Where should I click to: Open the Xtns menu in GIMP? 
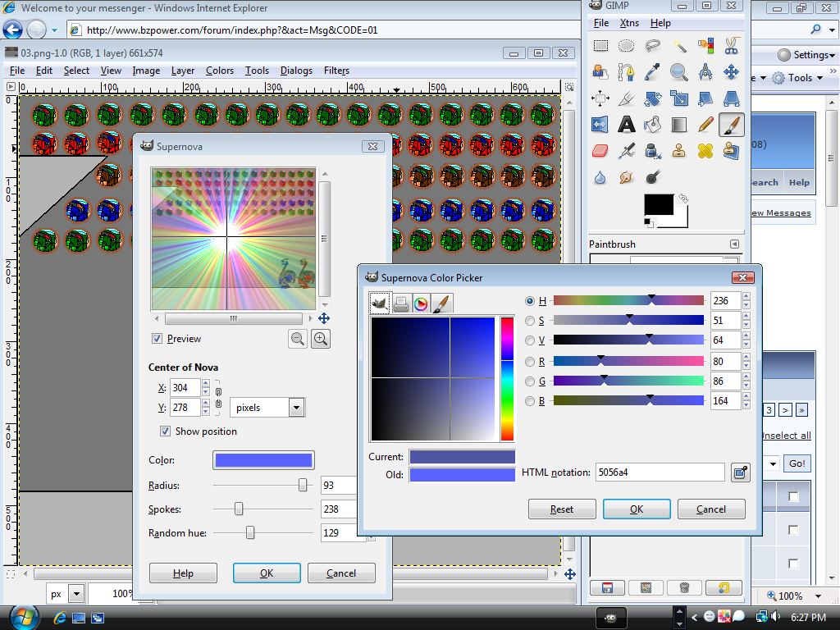(x=629, y=23)
